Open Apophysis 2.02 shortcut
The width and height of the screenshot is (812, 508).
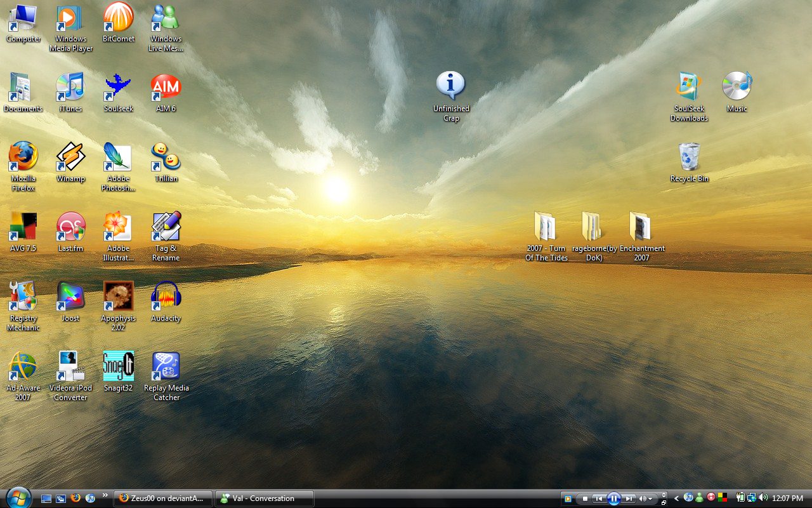pyautogui.click(x=119, y=307)
